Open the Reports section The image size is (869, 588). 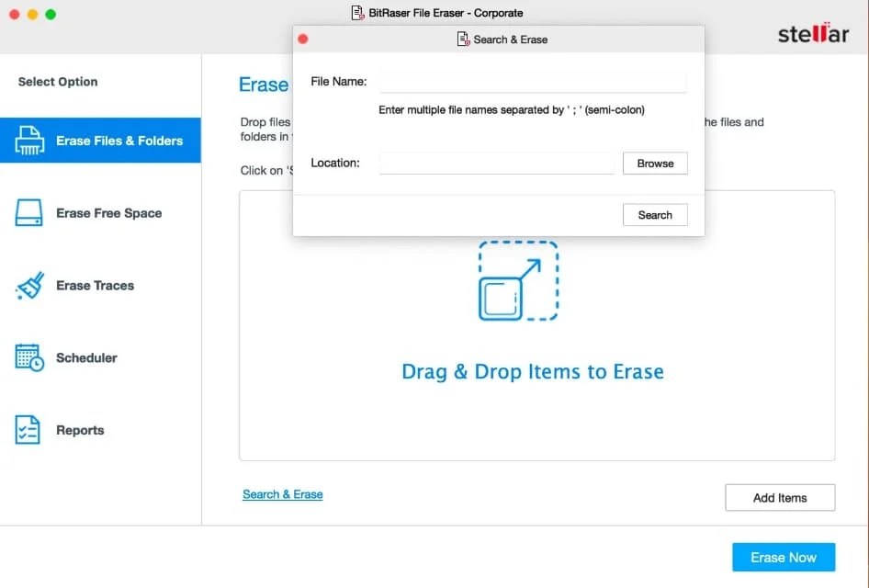coord(100,430)
